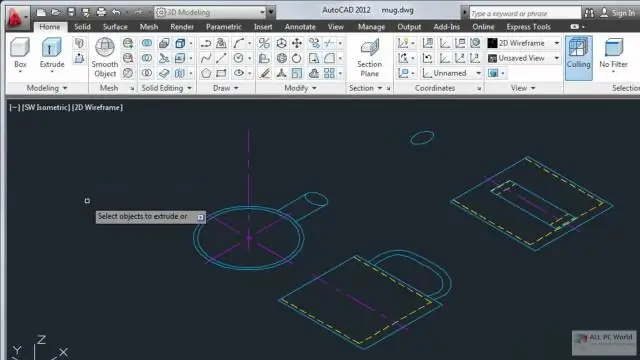
Task: Click the Undo arrow icon
Action: (116, 12)
